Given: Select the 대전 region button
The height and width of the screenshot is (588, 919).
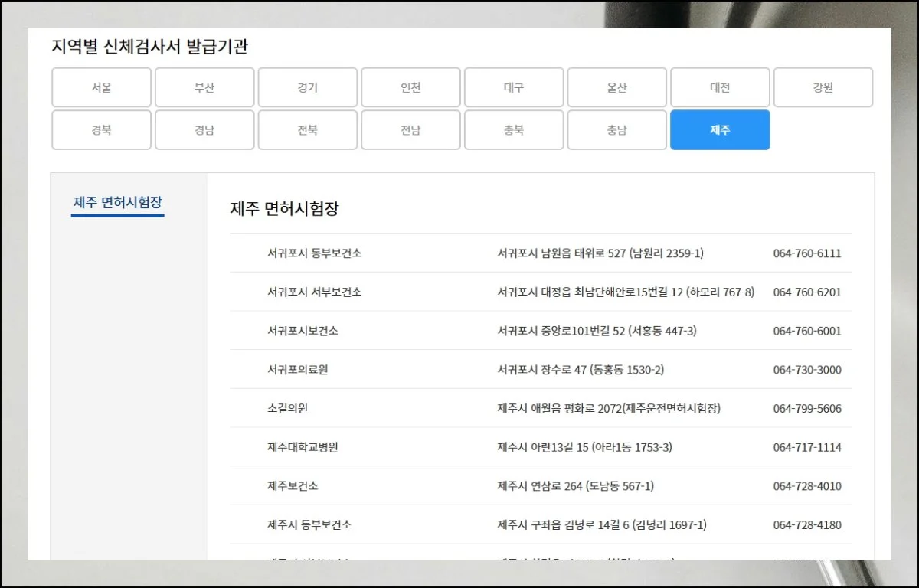Looking at the screenshot, I should [x=720, y=87].
